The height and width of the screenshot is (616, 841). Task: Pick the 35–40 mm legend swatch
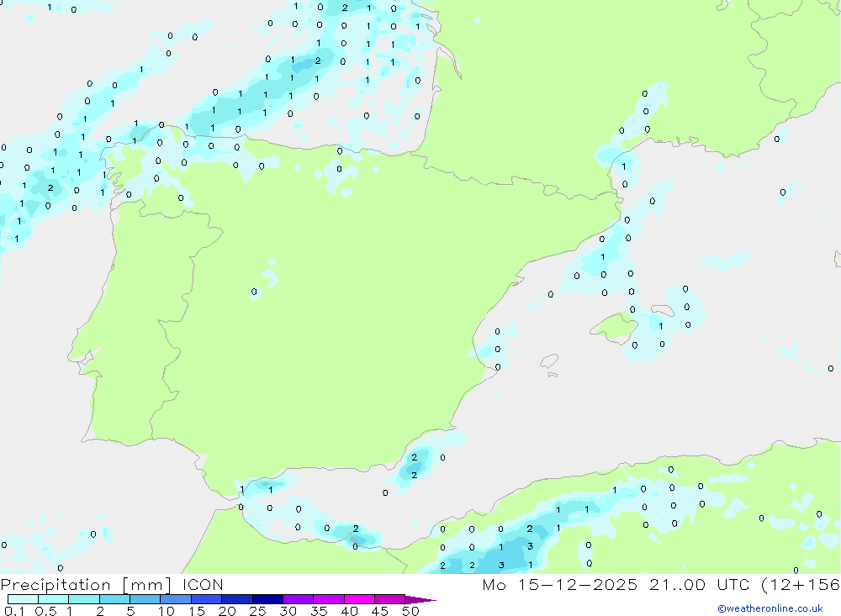(328, 599)
